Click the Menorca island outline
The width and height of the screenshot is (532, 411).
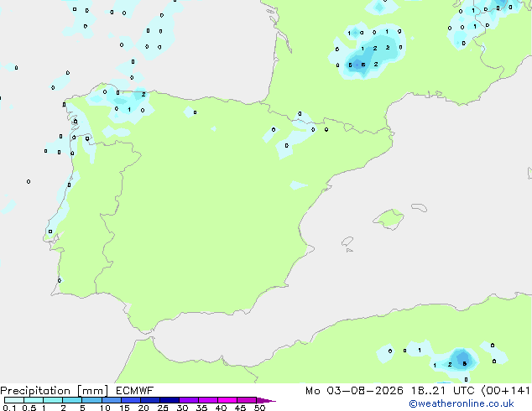[419, 207]
